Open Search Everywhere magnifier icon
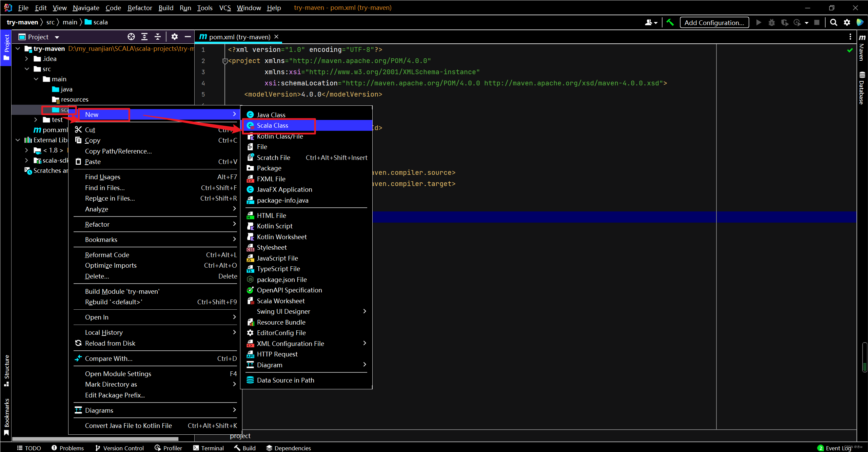Screen dimensions: 868x452 833,22
